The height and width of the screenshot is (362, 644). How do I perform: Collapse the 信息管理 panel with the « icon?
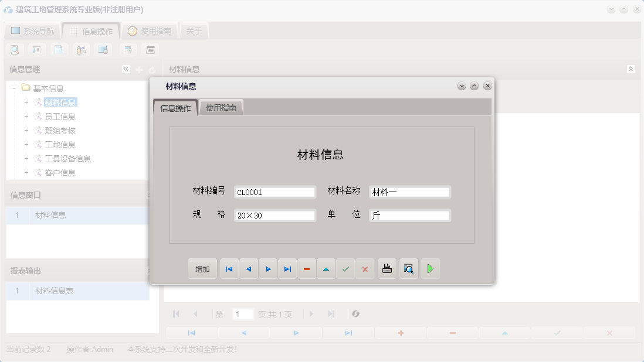(x=126, y=69)
